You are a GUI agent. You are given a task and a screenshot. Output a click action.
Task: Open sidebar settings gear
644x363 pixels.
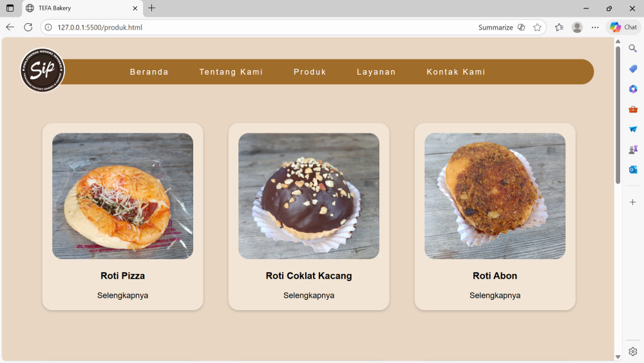tap(633, 351)
